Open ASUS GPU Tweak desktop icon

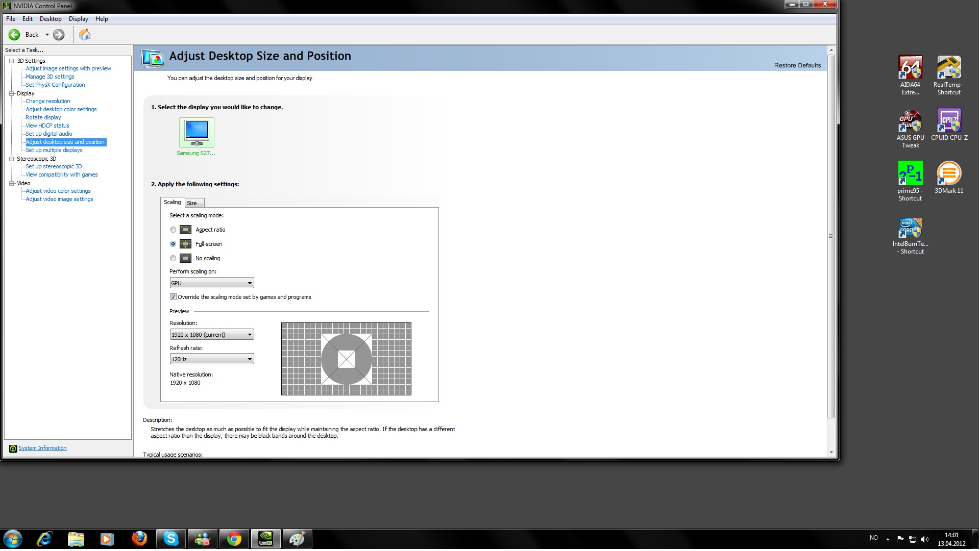(910, 129)
